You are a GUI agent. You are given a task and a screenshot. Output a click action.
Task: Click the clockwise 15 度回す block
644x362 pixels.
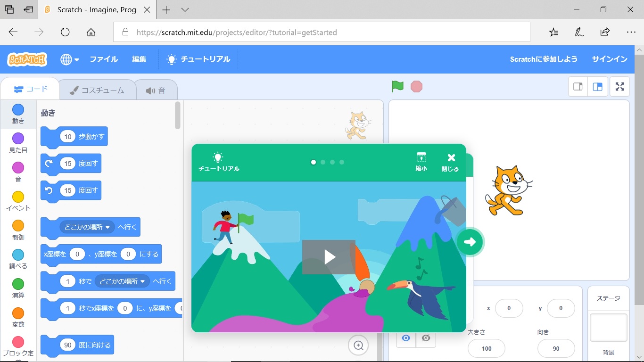tap(71, 164)
